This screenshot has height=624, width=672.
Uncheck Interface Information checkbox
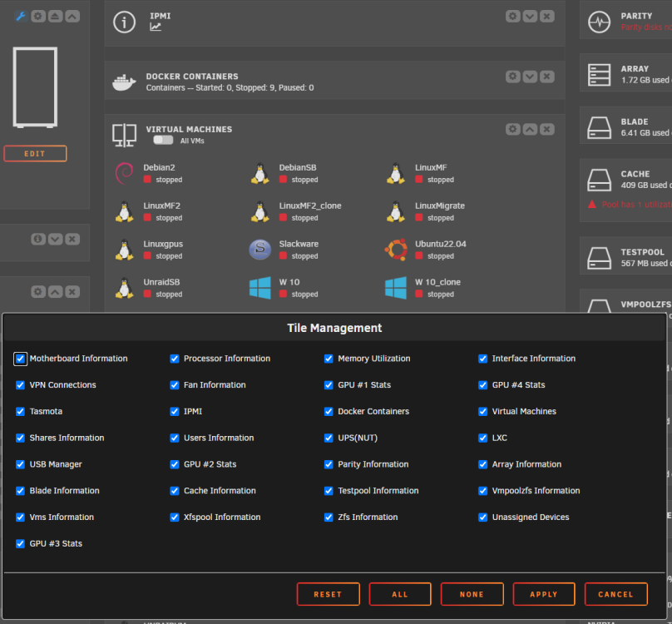coord(483,359)
